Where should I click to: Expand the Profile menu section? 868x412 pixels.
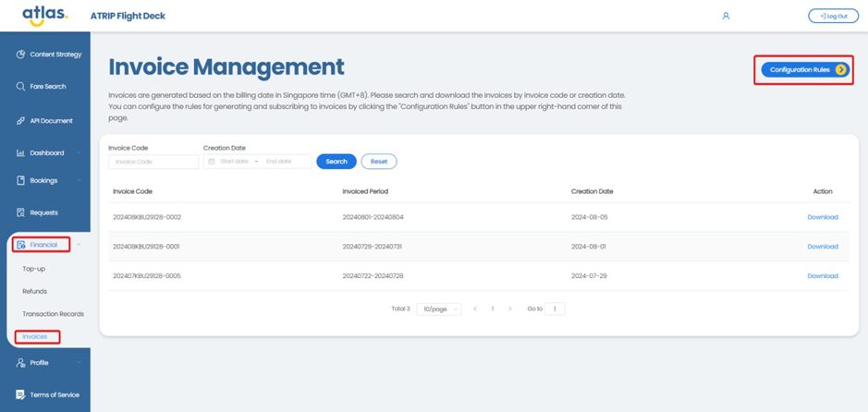coord(79,363)
